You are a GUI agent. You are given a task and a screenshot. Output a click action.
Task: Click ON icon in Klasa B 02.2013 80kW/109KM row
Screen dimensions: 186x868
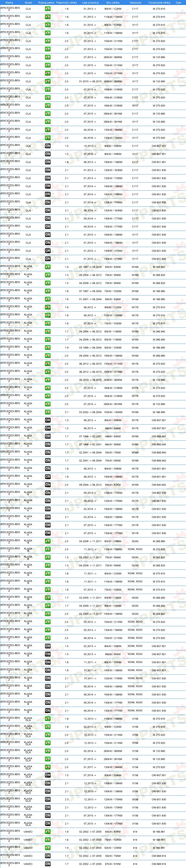pos(48,646)
